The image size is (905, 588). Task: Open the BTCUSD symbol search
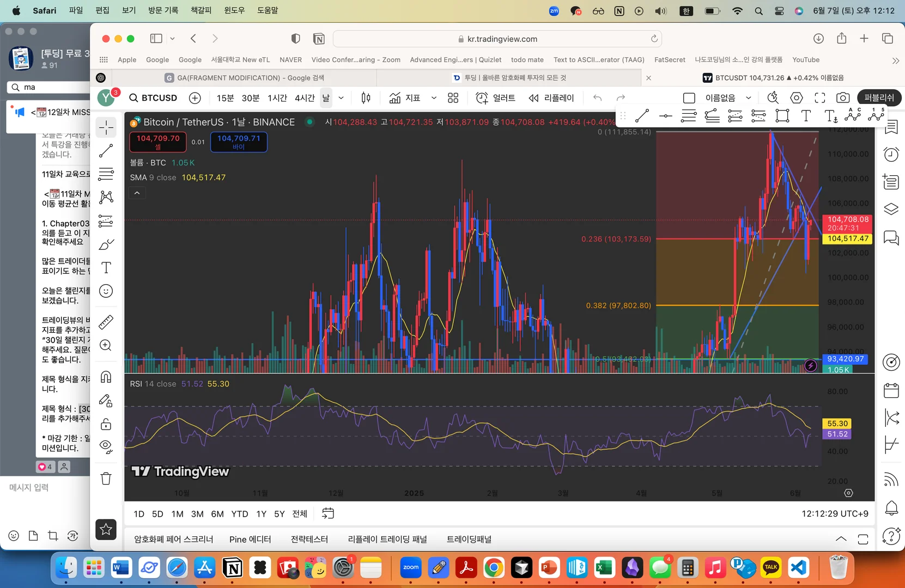tap(153, 98)
